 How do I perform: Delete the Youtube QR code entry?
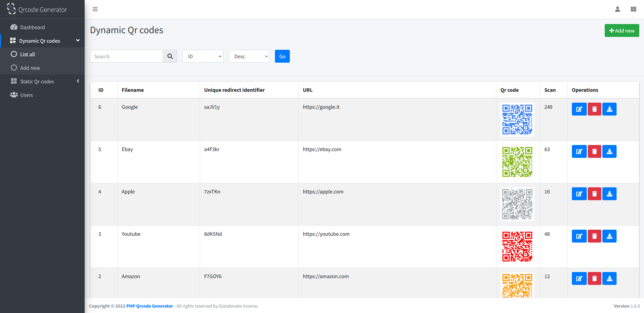[x=594, y=236]
